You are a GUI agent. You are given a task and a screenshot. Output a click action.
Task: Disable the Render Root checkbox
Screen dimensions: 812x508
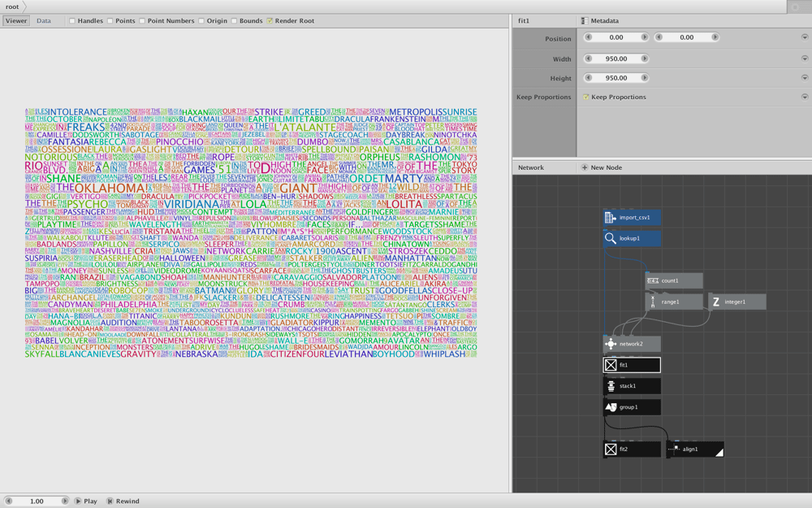(270, 21)
